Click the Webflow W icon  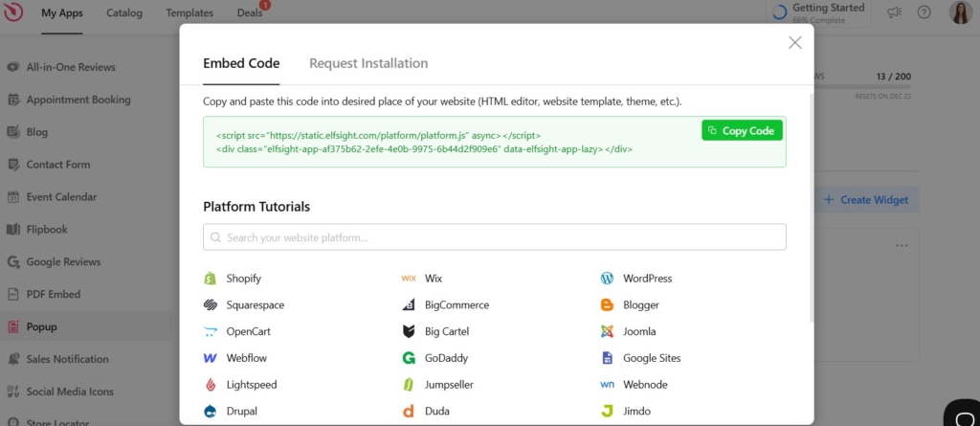coord(210,358)
